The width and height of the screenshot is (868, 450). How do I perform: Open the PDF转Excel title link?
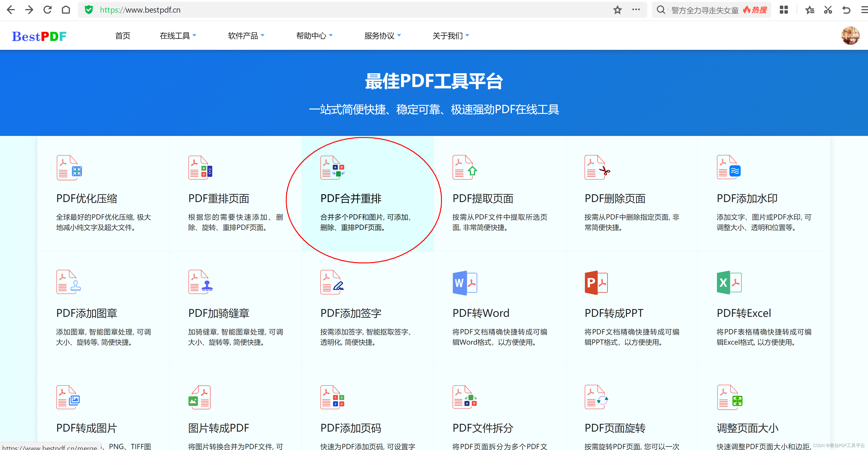pyautogui.click(x=744, y=313)
